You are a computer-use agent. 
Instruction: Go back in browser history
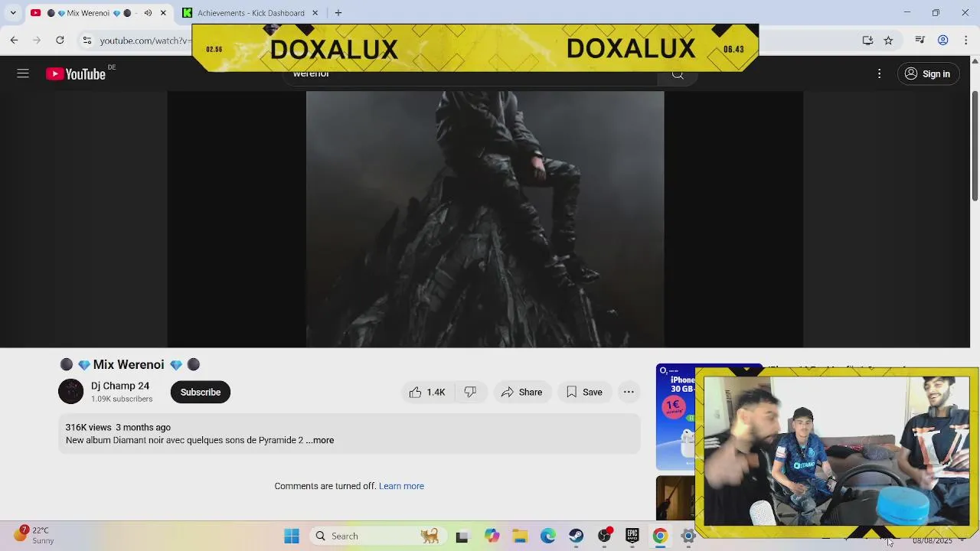pos(14,40)
